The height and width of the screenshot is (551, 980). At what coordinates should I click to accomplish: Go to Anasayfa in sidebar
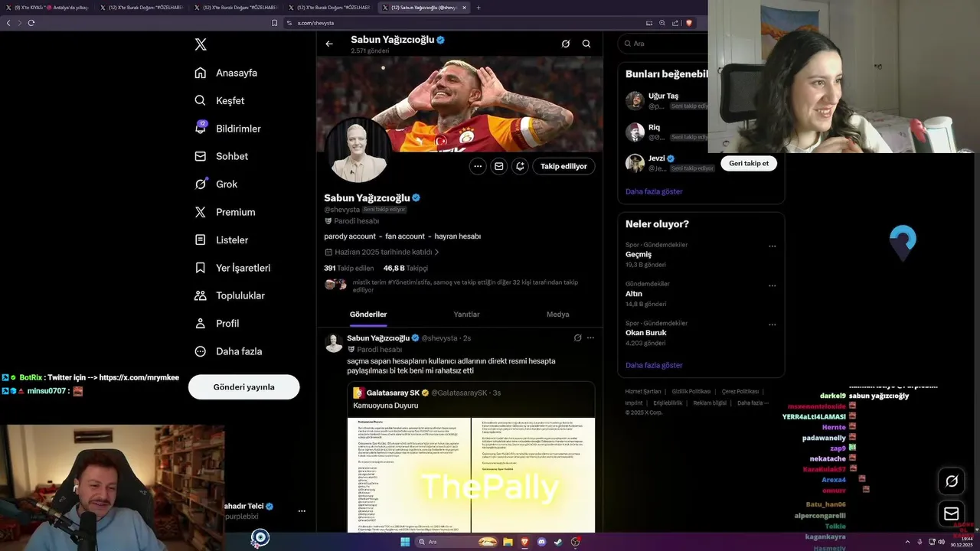click(x=226, y=73)
